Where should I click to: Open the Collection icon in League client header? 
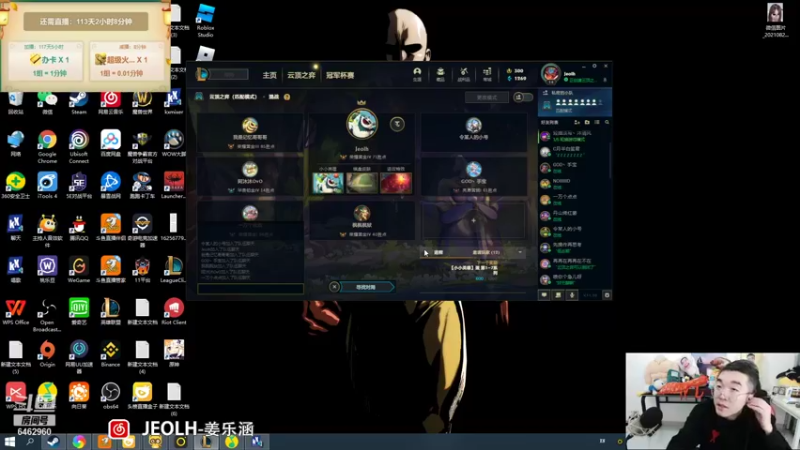(x=440, y=74)
